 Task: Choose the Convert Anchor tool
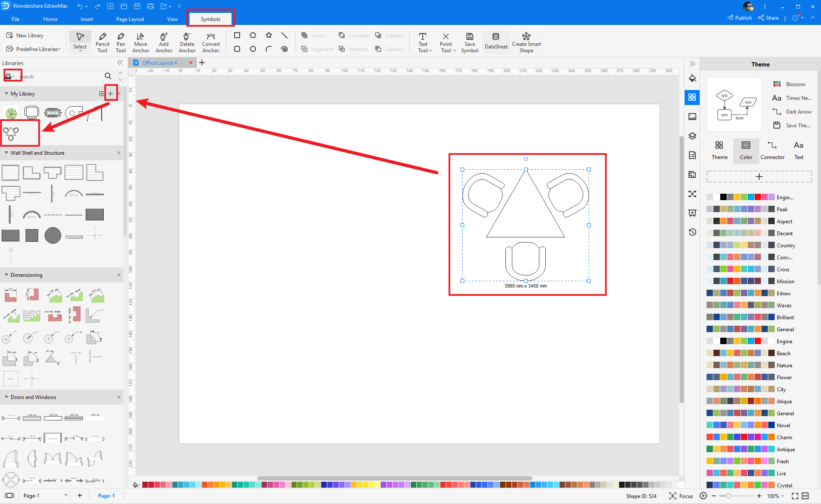[x=211, y=42]
